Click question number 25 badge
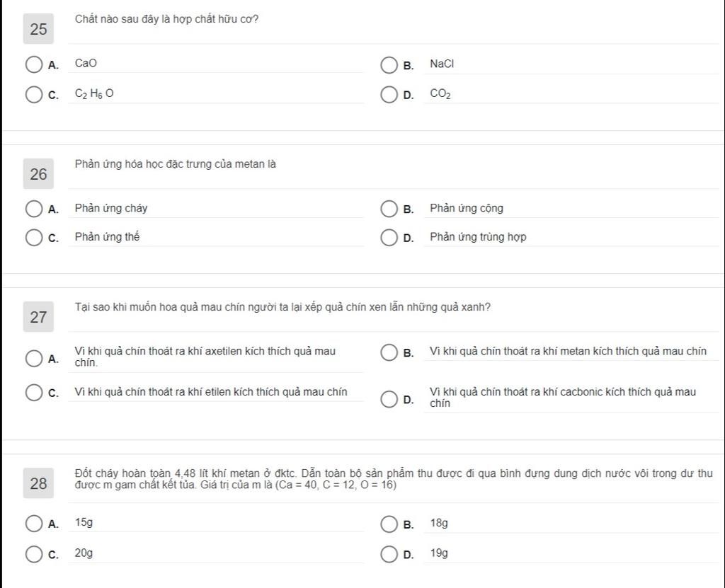Viewport: 725px width, 588px height. click(x=38, y=29)
